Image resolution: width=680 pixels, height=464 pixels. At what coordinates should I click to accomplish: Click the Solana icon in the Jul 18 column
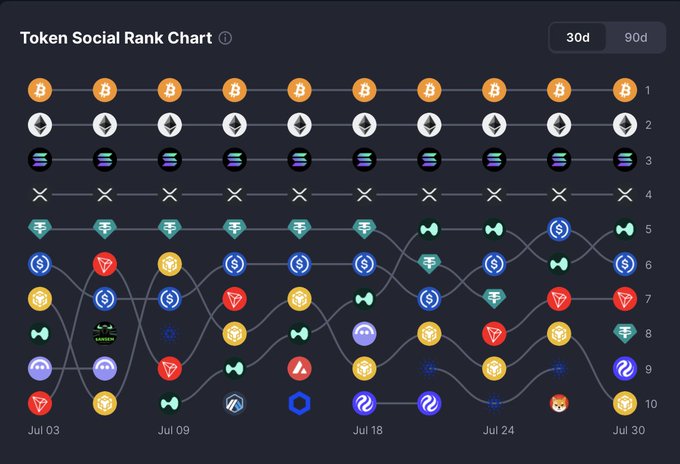click(364, 160)
